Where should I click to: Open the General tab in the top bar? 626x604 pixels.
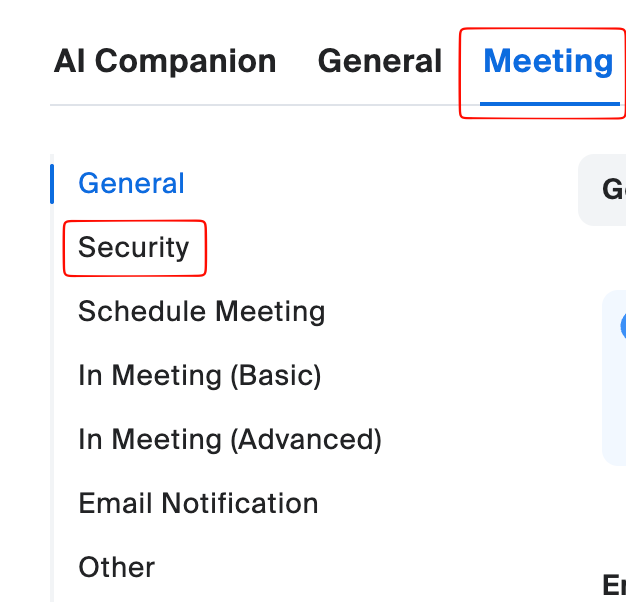379,62
